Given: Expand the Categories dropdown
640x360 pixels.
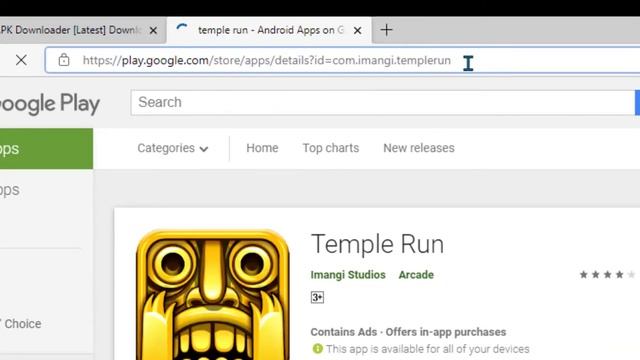Looking at the screenshot, I should 173,148.
